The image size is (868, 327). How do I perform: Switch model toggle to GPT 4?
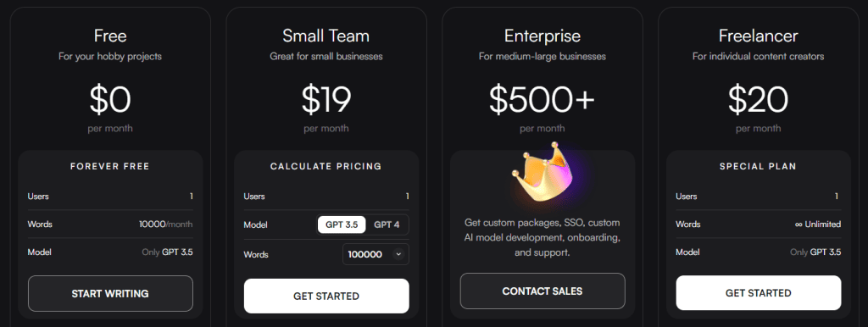tap(387, 224)
